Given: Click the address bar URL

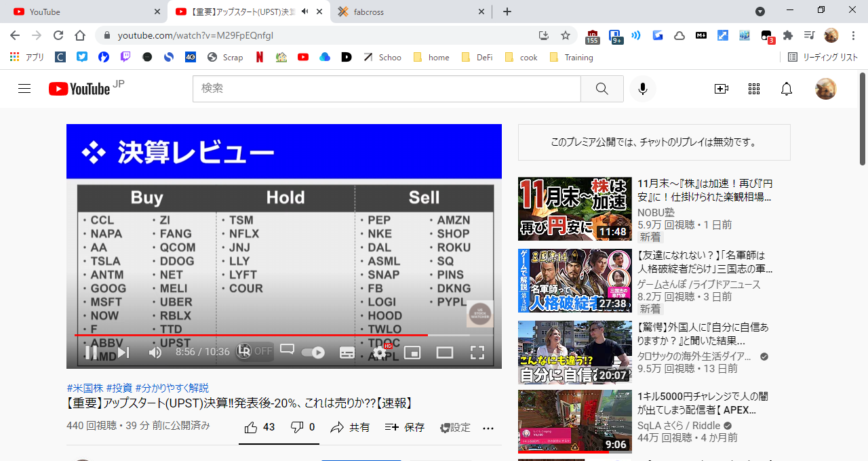Looking at the screenshot, I should point(195,35).
